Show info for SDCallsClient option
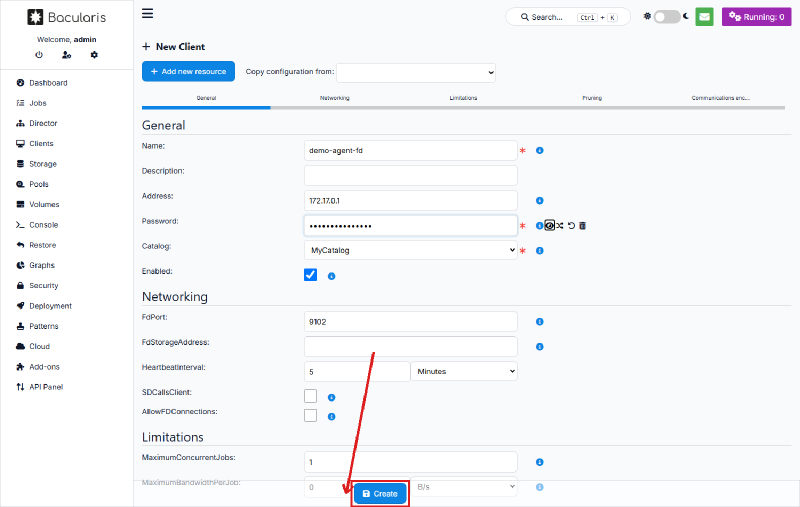 click(x=331, y=397)
